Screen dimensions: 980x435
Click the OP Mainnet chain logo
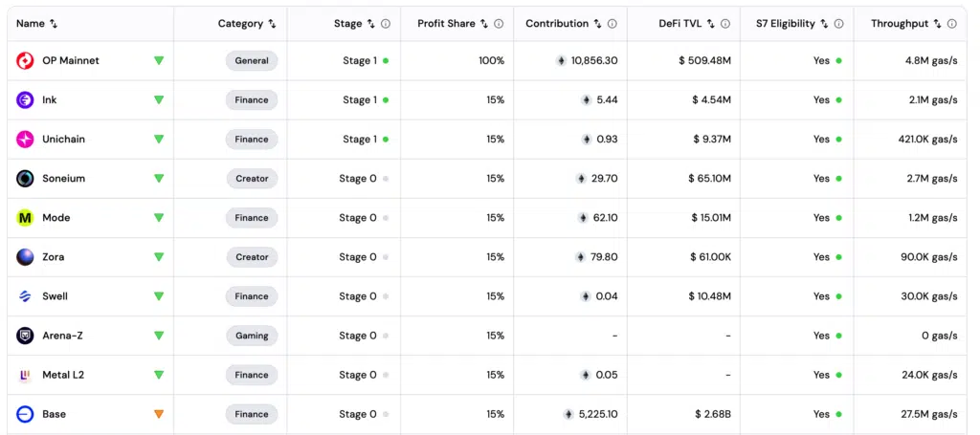(25, 60)
